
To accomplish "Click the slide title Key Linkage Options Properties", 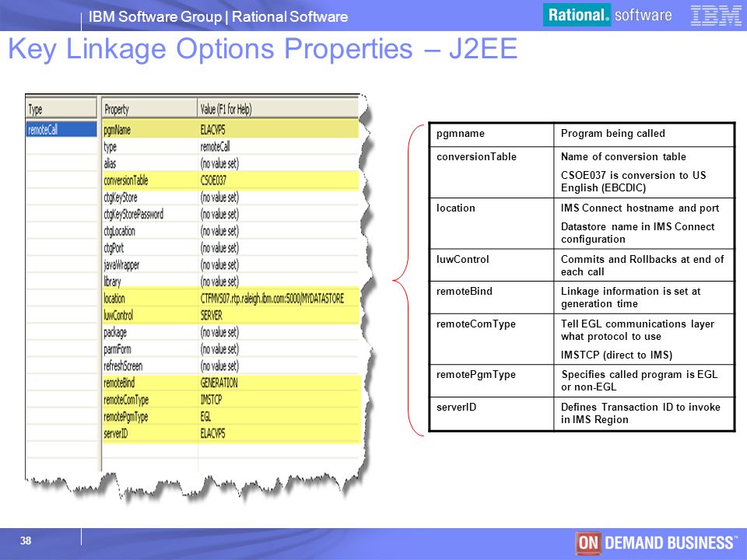I will coord(263,49).
